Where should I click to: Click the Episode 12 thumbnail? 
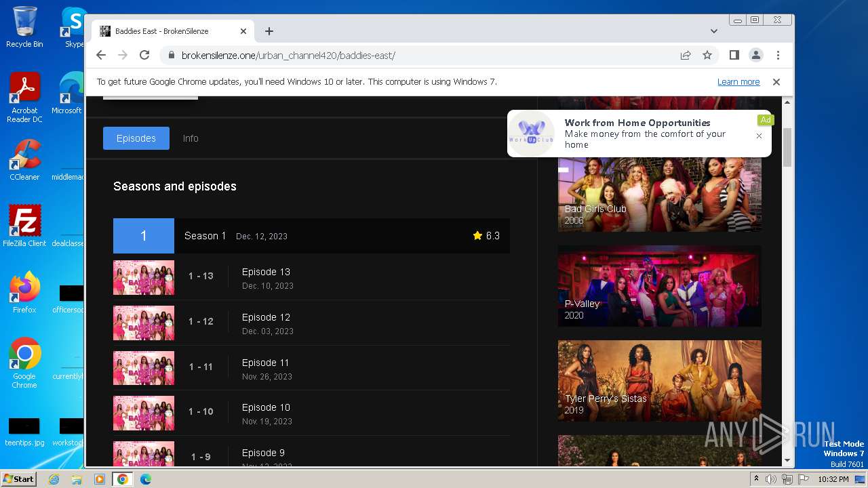(x=144, y=323)
